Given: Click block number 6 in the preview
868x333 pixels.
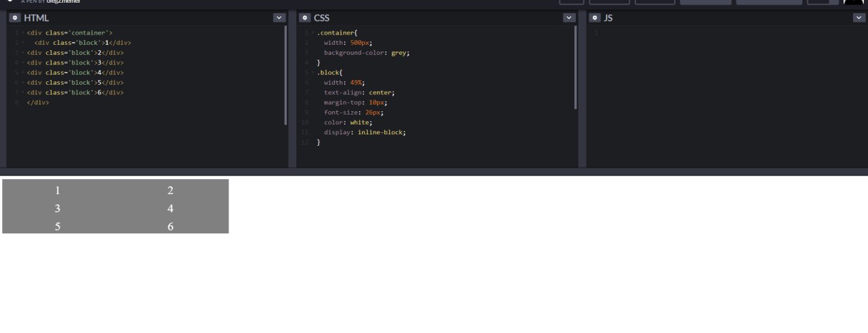Looking at the screenshot, I should 170,227.
